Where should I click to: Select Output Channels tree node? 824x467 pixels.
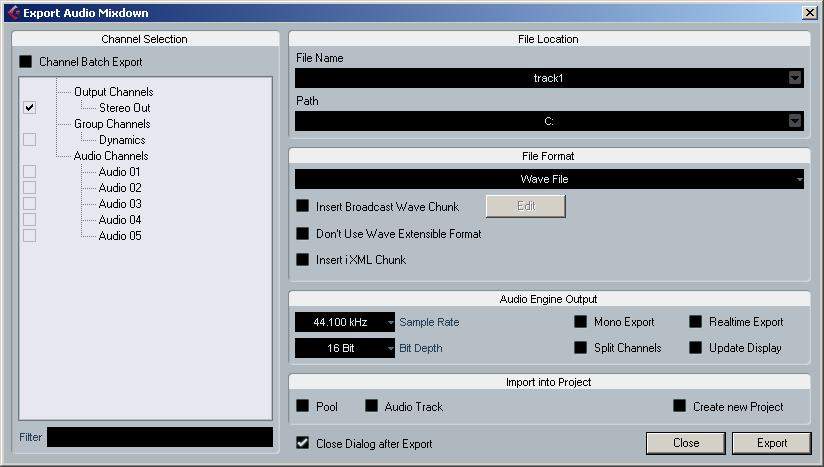[114, 92]
